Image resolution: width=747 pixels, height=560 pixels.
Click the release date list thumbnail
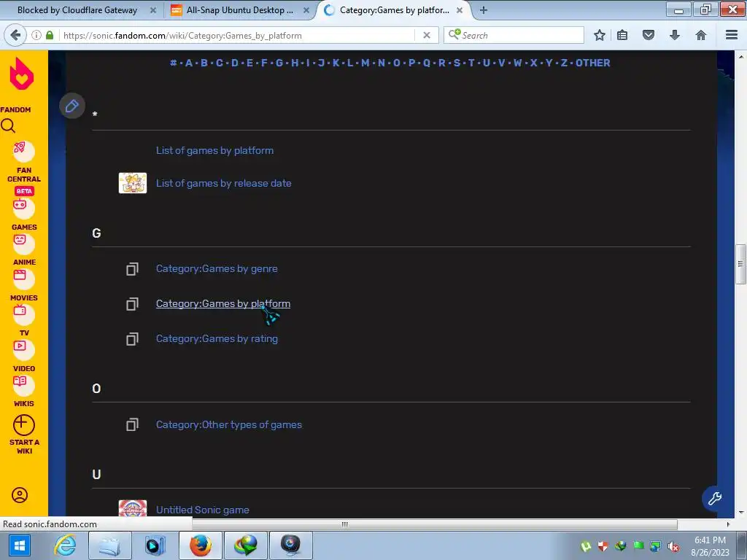point(133,183)
